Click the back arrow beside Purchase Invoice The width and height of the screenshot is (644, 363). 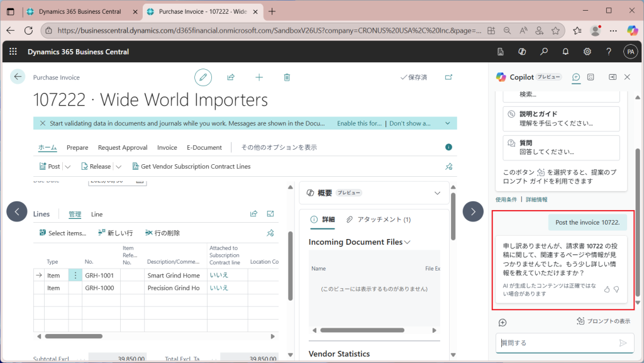click(x=18, y=76)
